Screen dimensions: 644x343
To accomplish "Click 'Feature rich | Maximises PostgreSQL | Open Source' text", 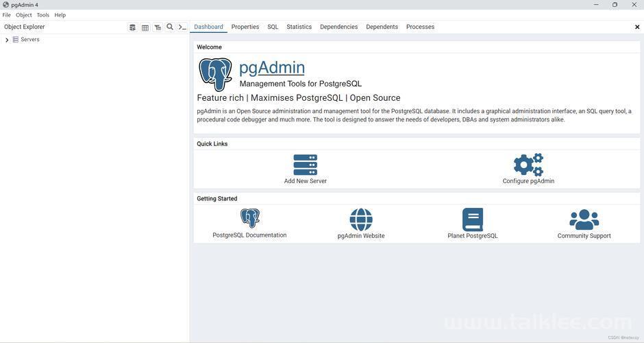I will (x=299, y=98).
